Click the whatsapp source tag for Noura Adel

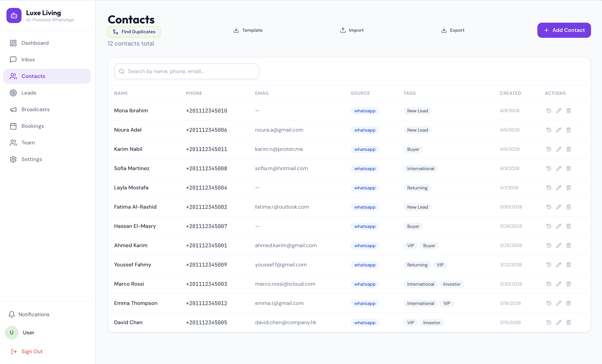tap(365, 130)
